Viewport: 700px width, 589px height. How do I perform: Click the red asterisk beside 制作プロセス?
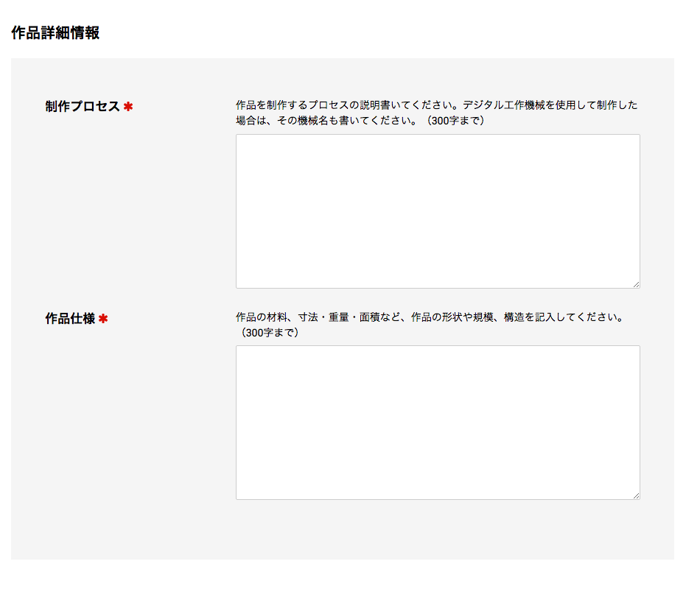128,107
